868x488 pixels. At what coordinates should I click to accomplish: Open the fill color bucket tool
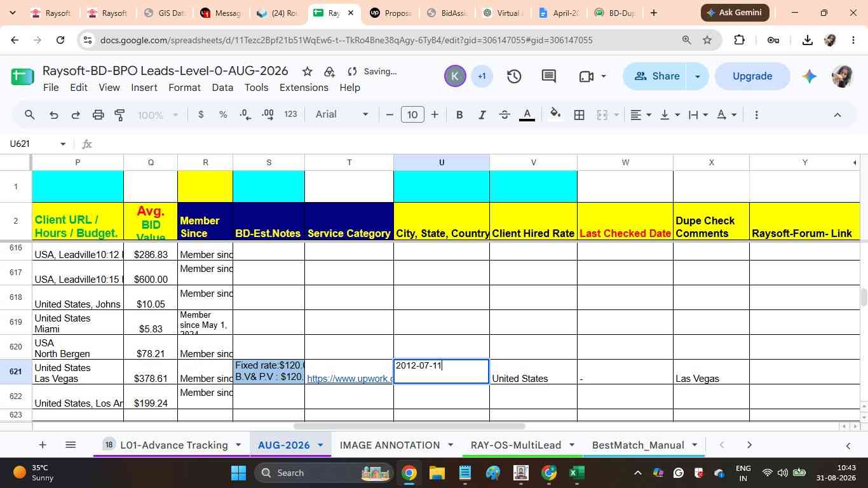555,114
